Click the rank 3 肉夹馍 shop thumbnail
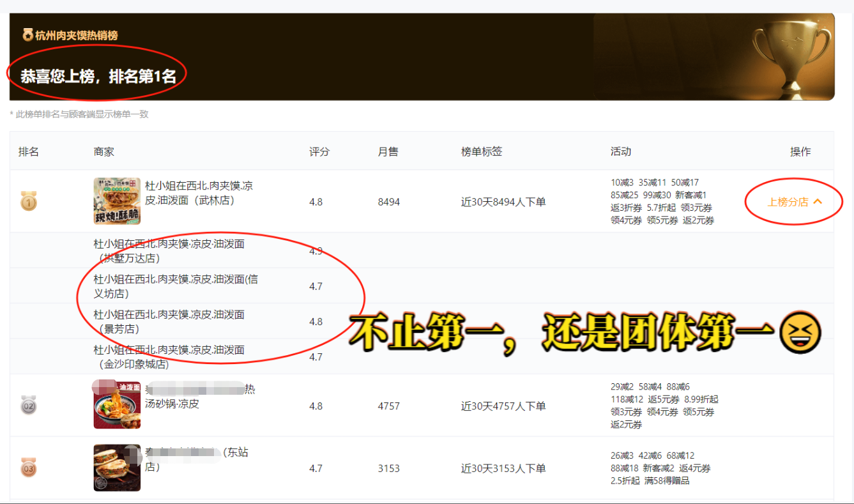This screenshot has width=854, height=504. 118,467
